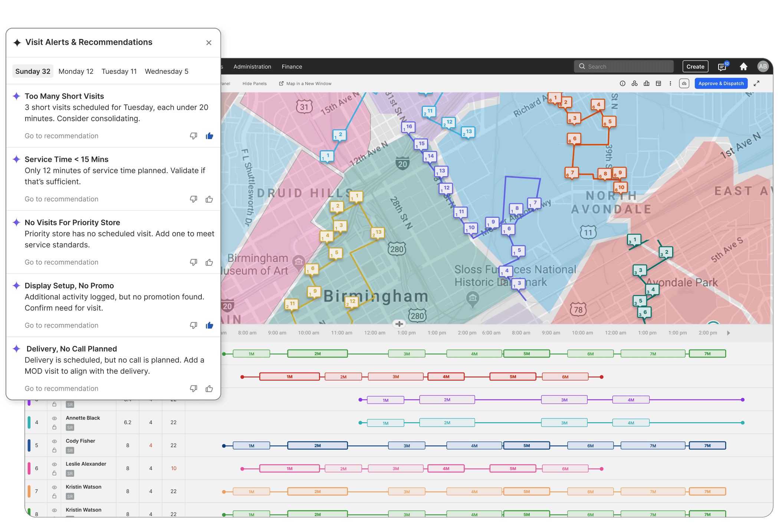Click the Approve & Dispatch button
779x532 pixels.
tap(721, 83)
